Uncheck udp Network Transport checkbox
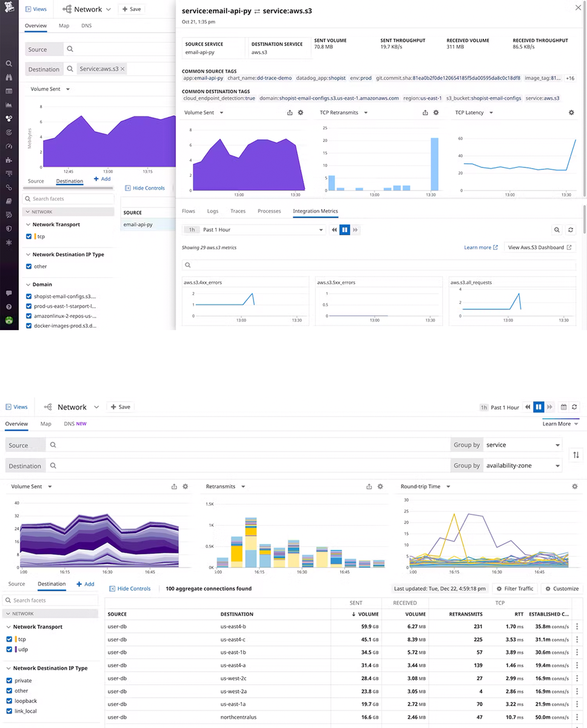The height and width of the screenshot is (728, 587). tap(9, 649)
